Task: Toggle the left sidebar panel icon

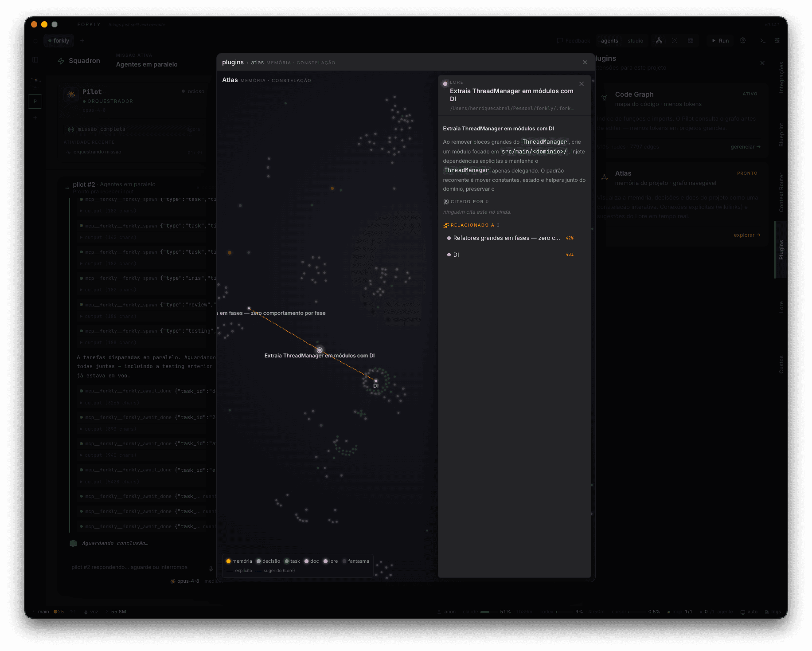Action: pos(35,59)
